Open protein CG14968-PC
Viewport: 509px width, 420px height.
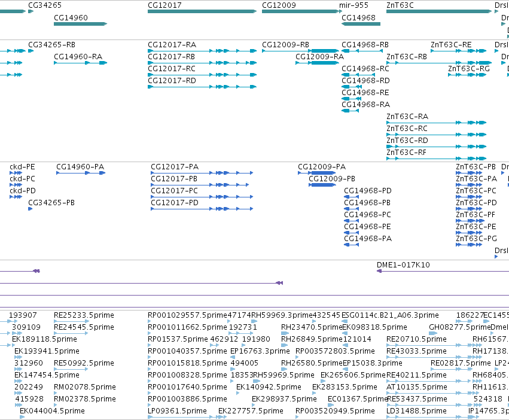click(367, 215)
